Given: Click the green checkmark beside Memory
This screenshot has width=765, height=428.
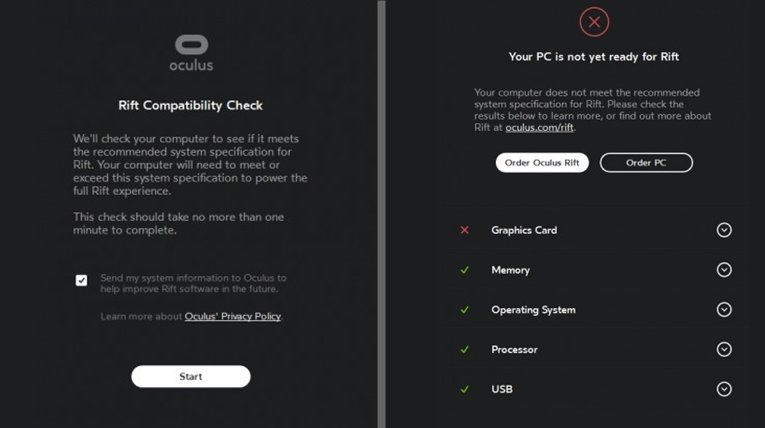Looking at the screenshot, I should 464,270.
